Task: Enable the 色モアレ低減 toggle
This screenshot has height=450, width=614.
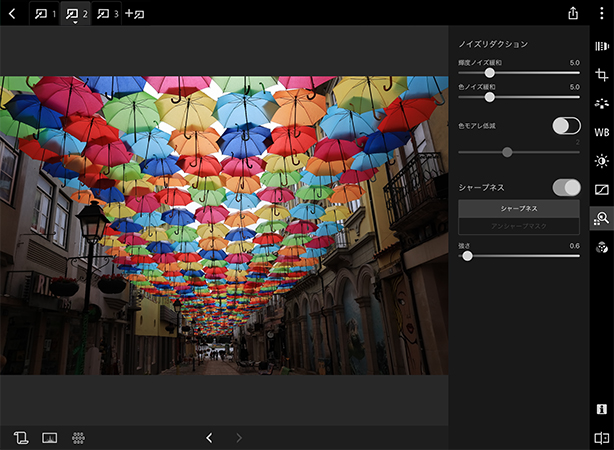Action: [x=566, y=125]
